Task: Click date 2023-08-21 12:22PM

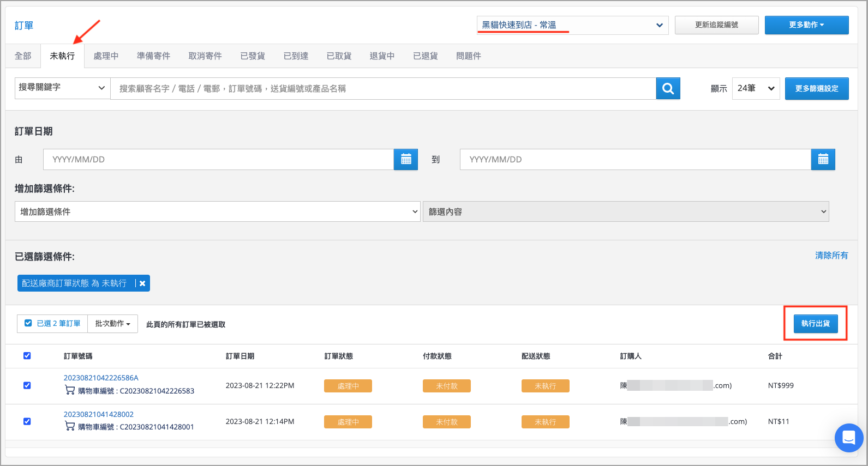Action: coord(260,385)
